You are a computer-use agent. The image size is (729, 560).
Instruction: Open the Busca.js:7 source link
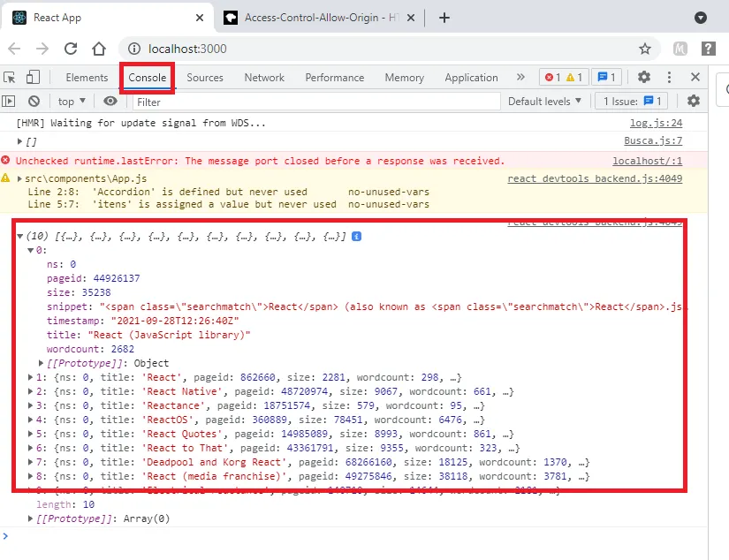pyautogui.click(x=653, y=140)
